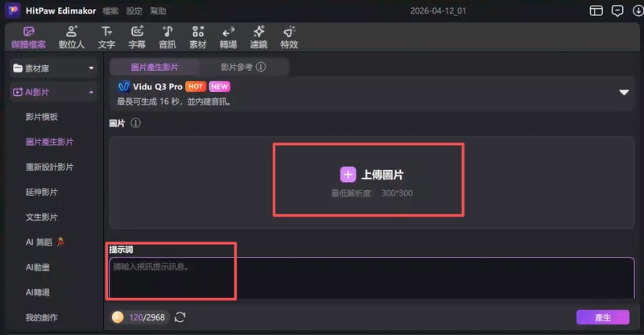Open the 設定 menu
This screenshot has width=644, height=335.
pyautogui.click(x=134, y=11)
